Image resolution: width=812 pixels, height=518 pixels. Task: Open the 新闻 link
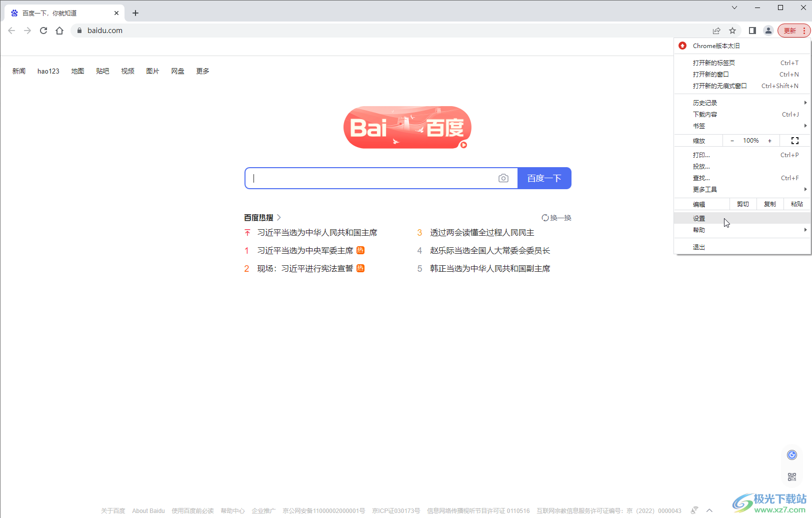(19, 71)
